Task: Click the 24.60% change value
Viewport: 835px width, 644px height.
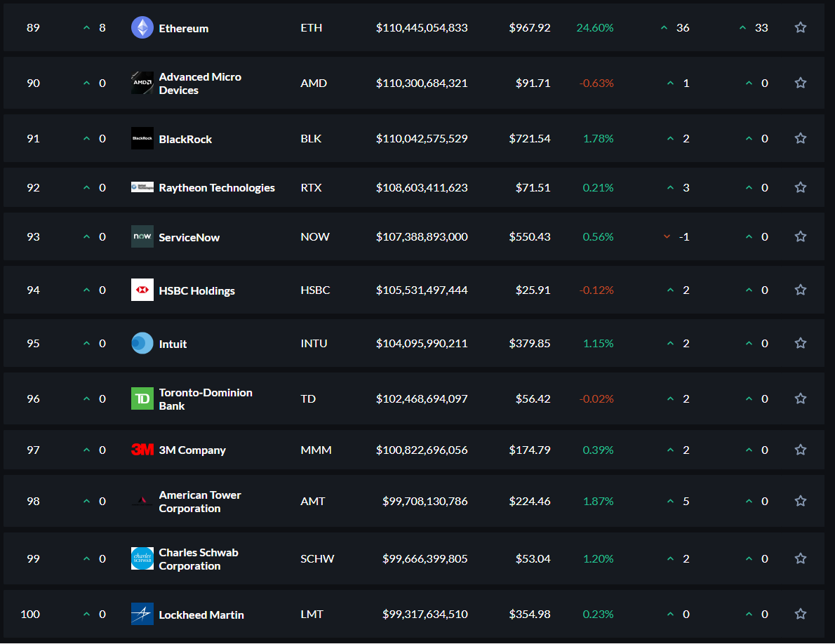Action: point(595,27)
